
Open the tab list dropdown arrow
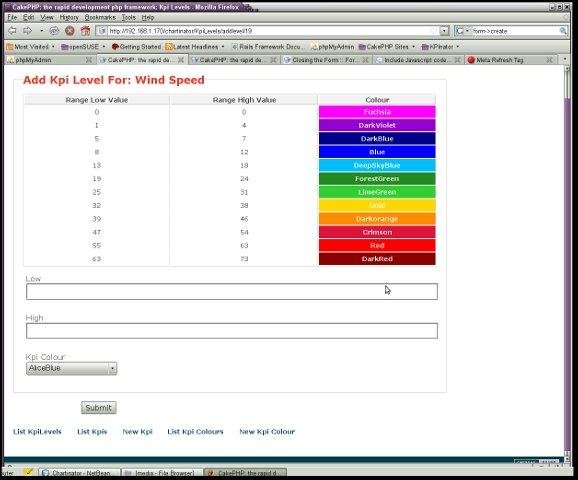pyautogui.click(x=565, y=59)
